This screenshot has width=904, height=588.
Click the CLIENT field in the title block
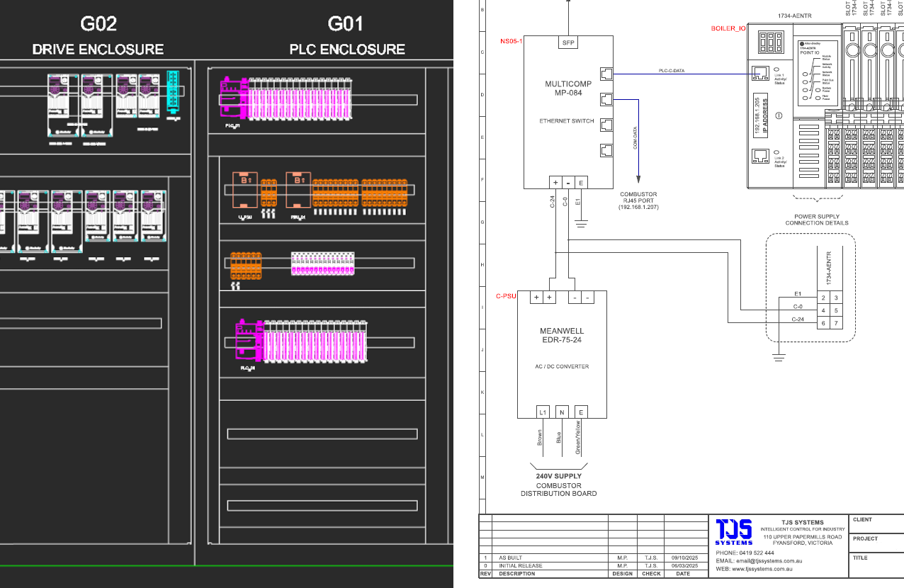877,524
